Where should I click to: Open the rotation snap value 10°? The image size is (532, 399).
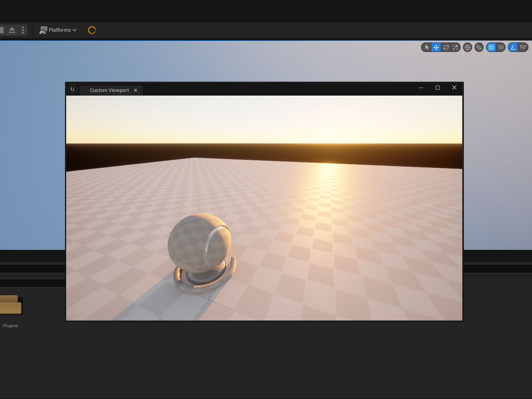523,47
